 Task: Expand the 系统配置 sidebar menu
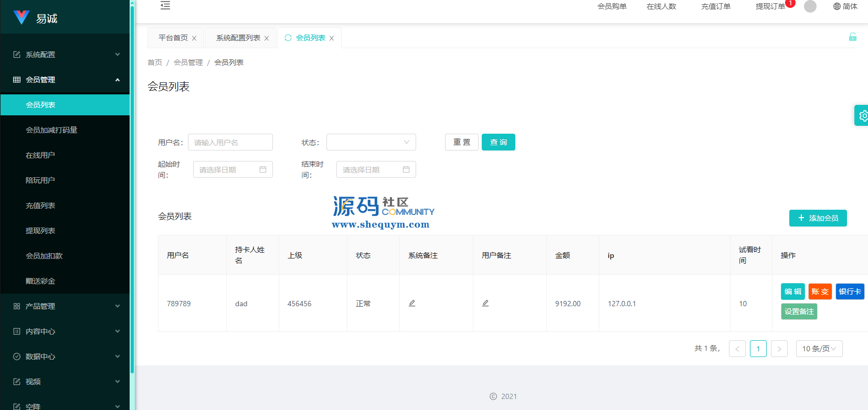click(x=65, y=55)
